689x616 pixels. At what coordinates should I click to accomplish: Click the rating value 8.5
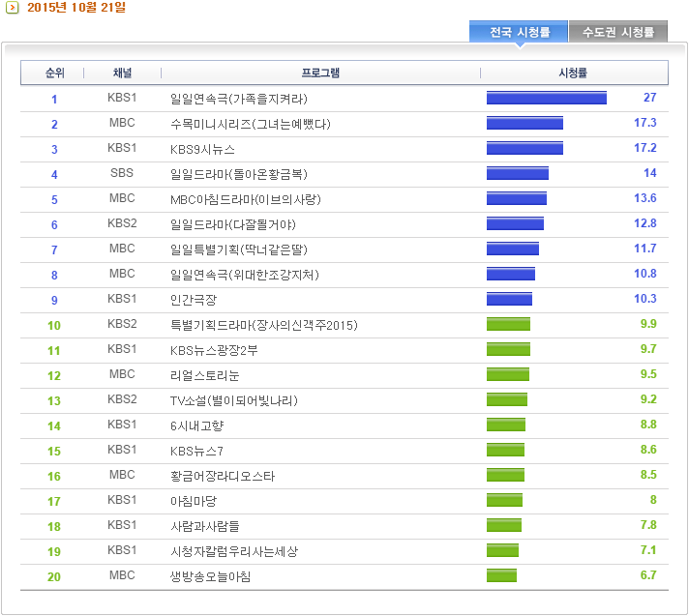coord(648,475)
